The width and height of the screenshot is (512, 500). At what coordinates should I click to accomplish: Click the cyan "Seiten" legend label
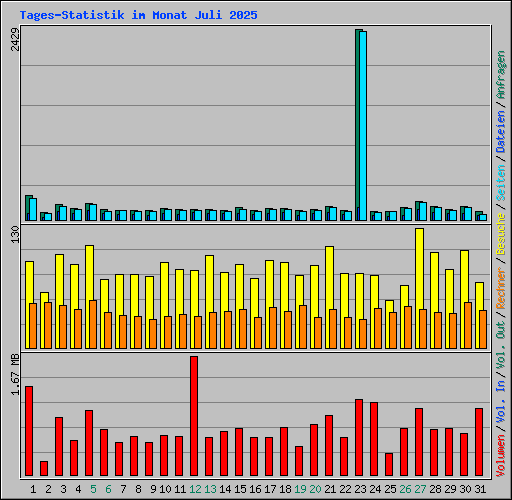tap(501, 182)
